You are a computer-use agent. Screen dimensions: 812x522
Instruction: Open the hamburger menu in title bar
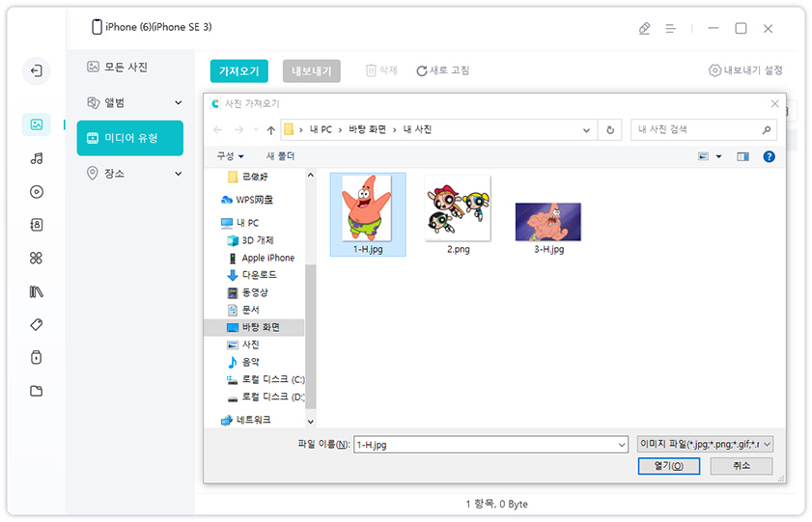[671, 28]
